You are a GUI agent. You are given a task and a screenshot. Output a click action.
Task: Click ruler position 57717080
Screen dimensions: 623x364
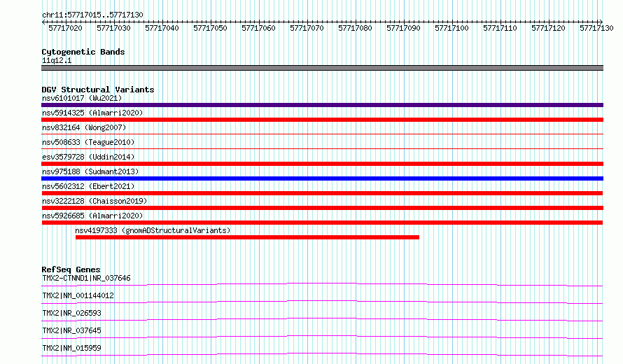point(355,28)
